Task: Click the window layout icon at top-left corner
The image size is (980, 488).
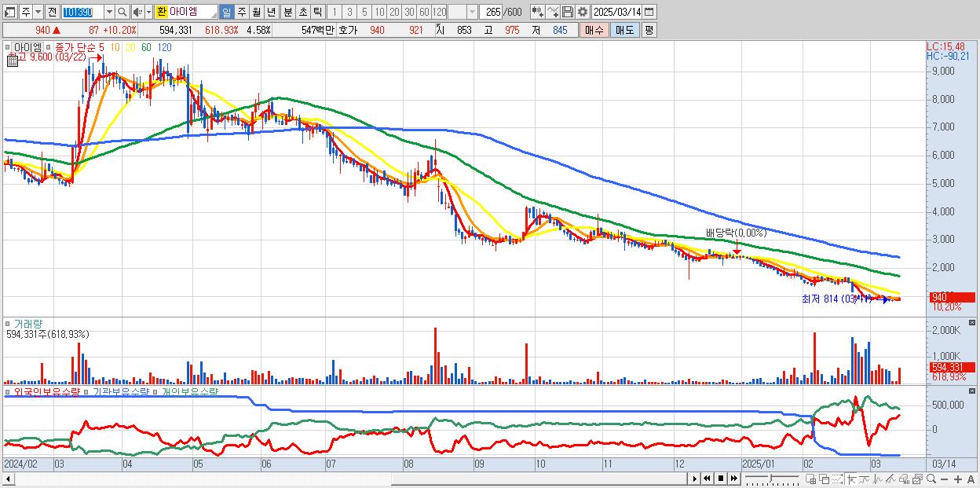Action: click(10, 12)
